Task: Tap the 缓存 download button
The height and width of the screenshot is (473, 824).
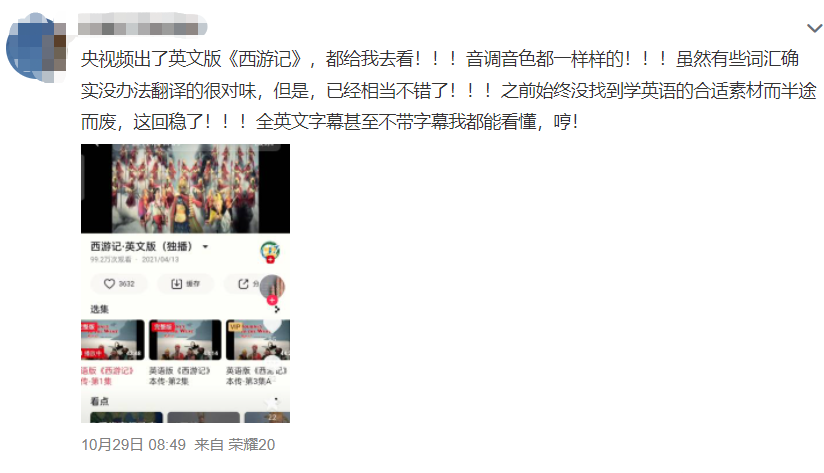Action: 186,284
